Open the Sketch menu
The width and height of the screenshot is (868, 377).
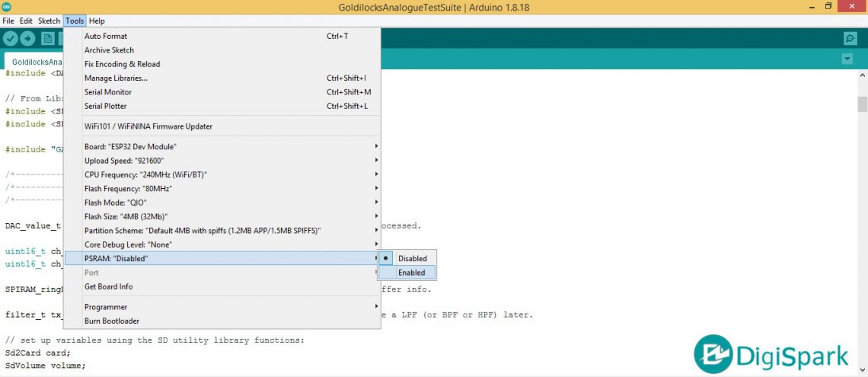click(49, 21)
